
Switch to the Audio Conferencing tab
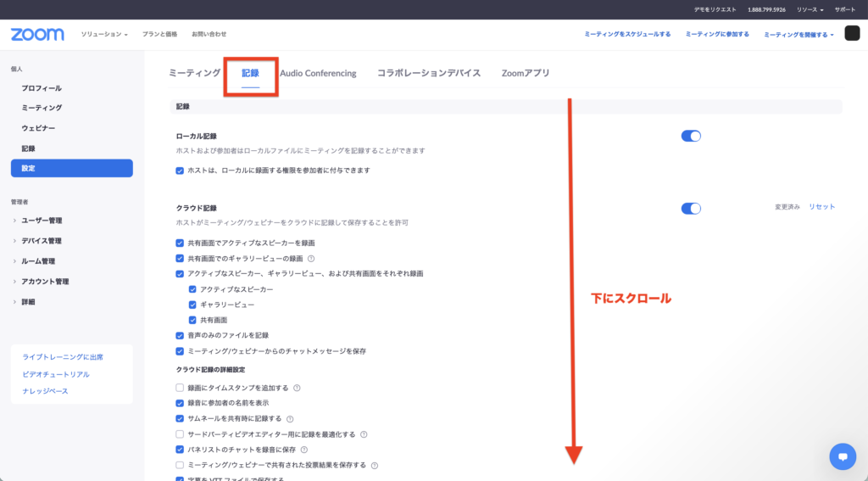tap(318, 73)
